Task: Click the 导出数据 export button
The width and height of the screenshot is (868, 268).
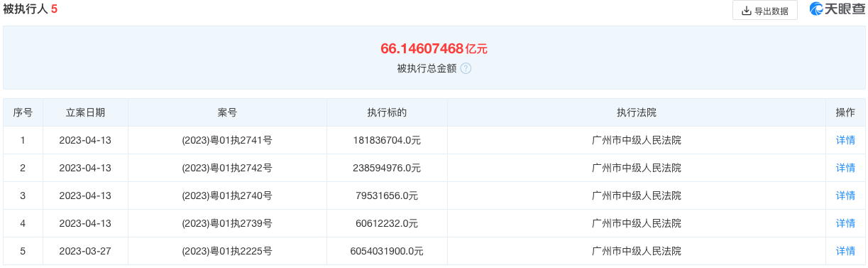Action: point(765,11)
